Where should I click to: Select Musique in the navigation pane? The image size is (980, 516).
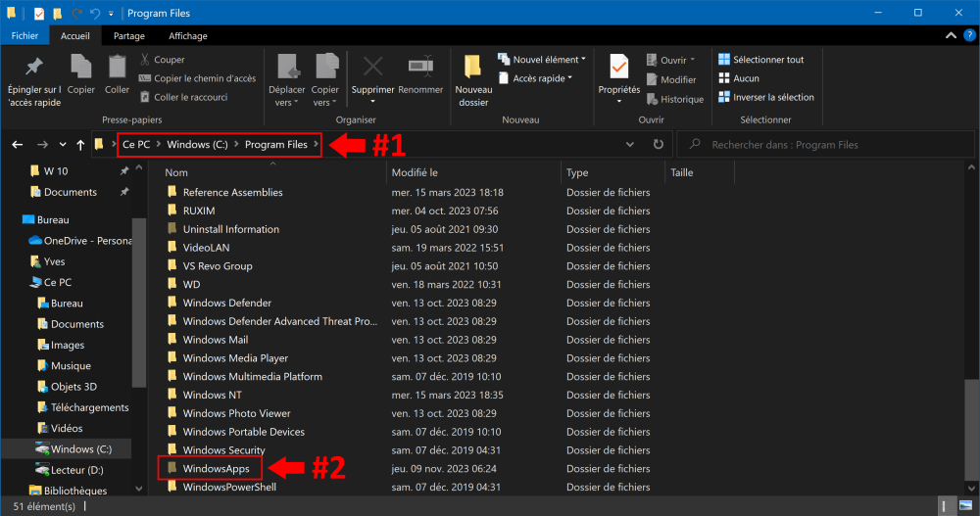coord(64,365)
